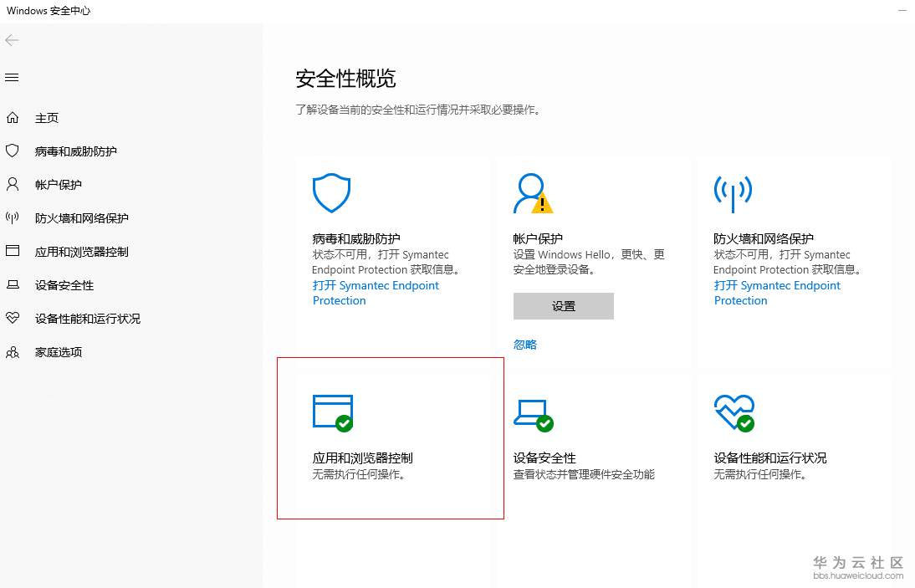This screenshot has height=588, width=915.
Task: Click the 病毒和威胁防护 card title
Action: point(356,238)
